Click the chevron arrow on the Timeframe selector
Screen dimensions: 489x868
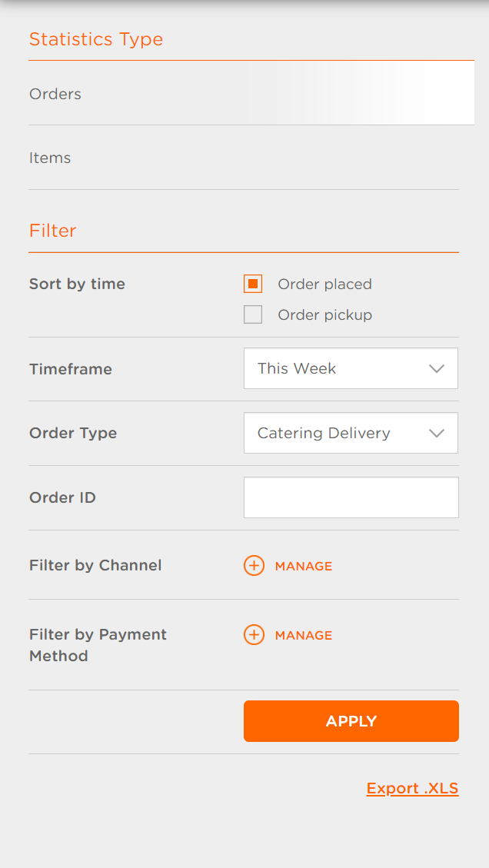(x=437, y=368)
